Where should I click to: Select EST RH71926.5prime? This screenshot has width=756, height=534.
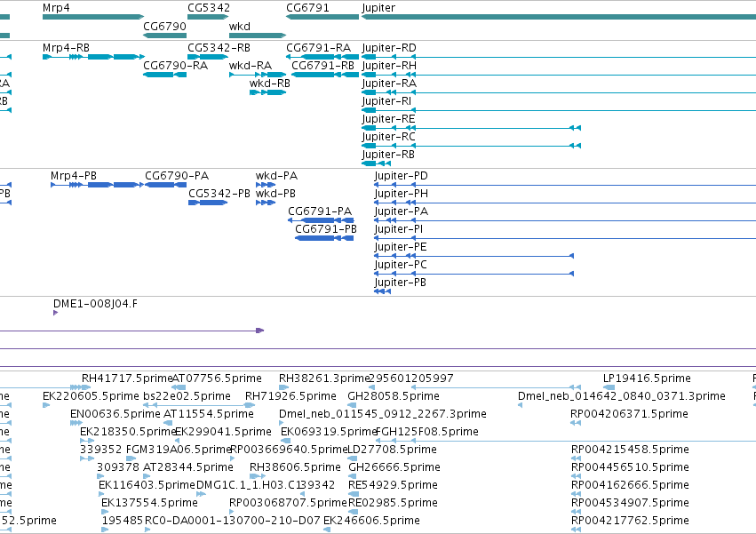click(290, 396)
